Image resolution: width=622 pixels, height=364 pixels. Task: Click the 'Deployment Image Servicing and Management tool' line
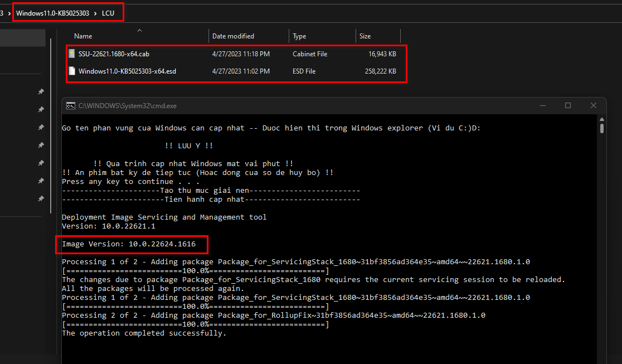164,217
